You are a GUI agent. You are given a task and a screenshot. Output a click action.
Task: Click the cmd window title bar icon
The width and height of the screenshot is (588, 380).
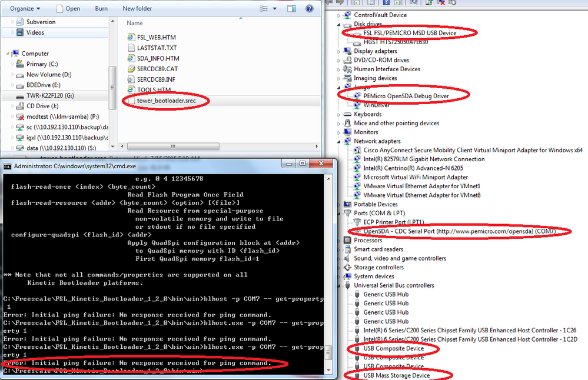pyautogui.click(x=7, y=166)
